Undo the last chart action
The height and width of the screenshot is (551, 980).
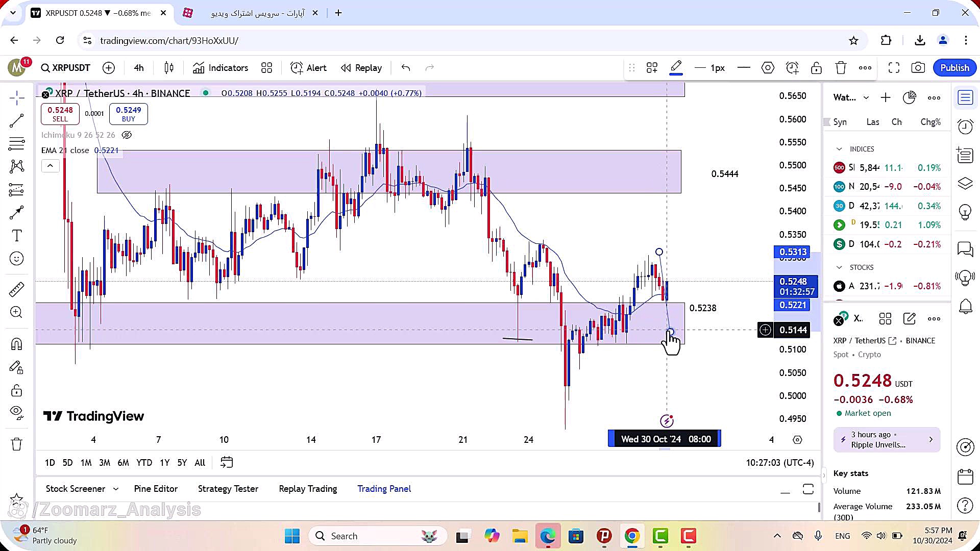(406, 68)
